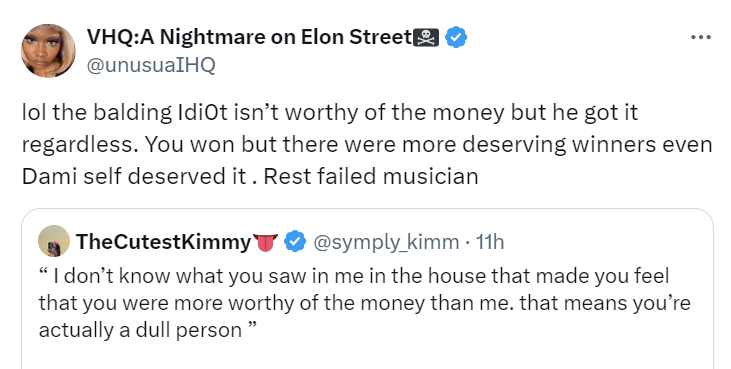Open the @unusuaIHQ handle link
This screenshot has width=731, height=369.
pos(151,65)
